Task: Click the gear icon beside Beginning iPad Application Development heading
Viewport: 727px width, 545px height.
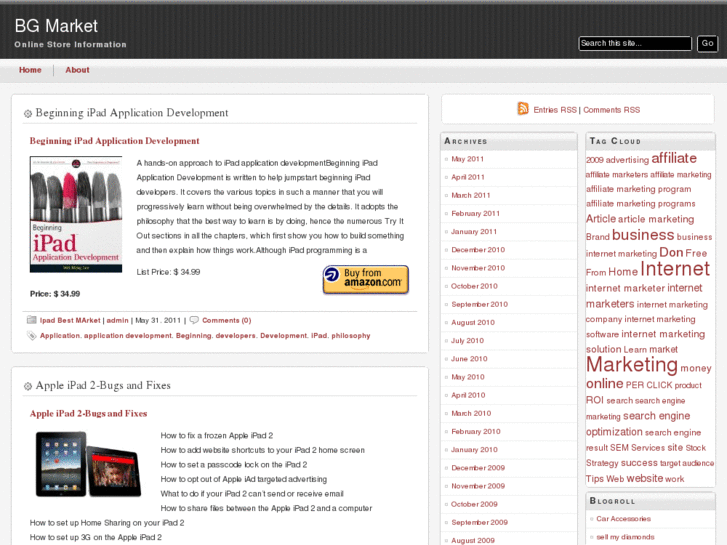Action: (28, 113)
